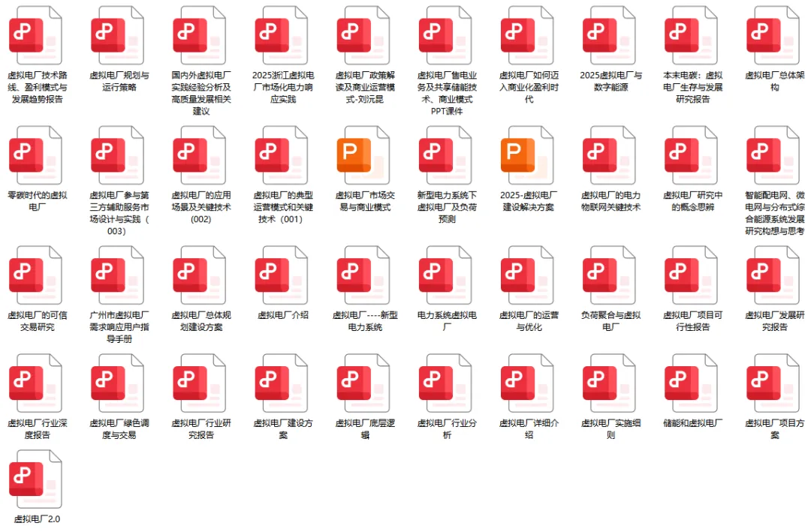Click the 虚拟电厂的典型运营模式和关键技术 (001) icon
811x532 pixels.
(282, 155)
